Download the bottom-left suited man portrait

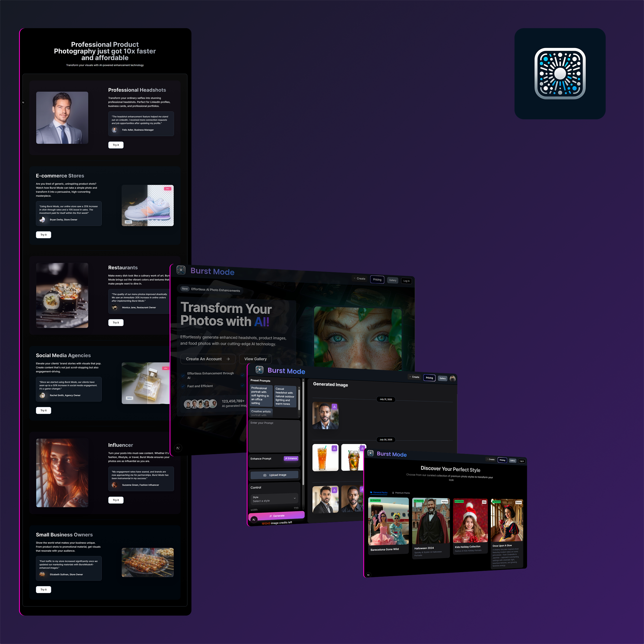pos(334,490)
